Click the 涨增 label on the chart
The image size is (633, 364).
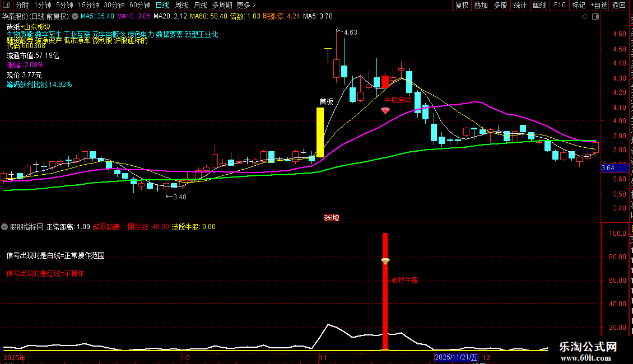(x=332, y=218)
